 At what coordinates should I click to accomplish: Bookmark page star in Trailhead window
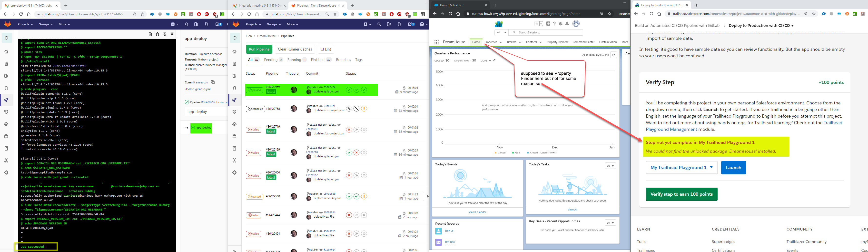[814, 14]
